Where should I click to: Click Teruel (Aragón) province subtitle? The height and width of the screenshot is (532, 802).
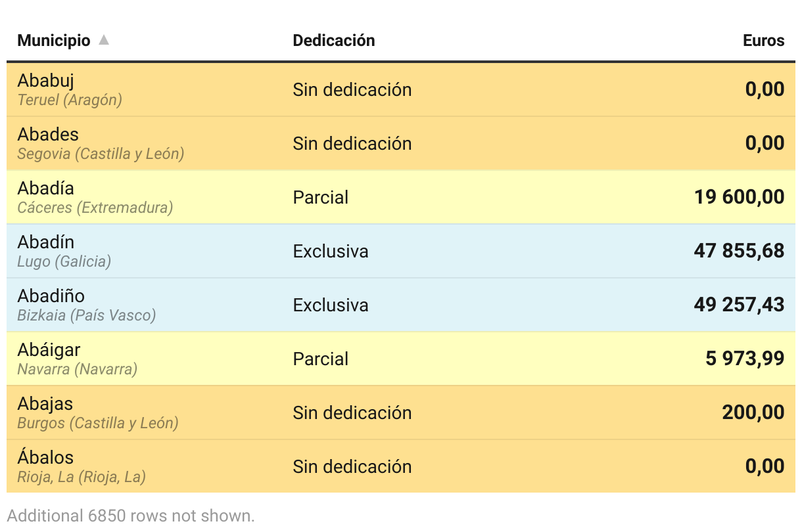(x=70, y=100)
